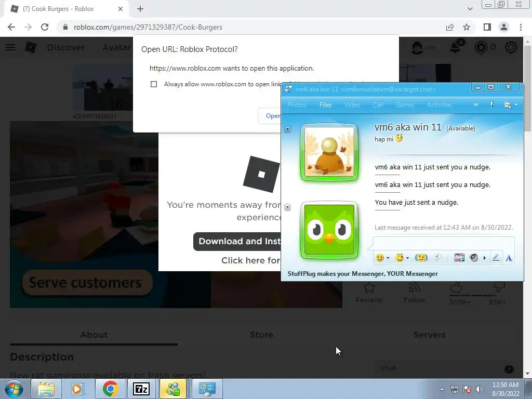Open the wink selector in Messenger

coord(400,258)
